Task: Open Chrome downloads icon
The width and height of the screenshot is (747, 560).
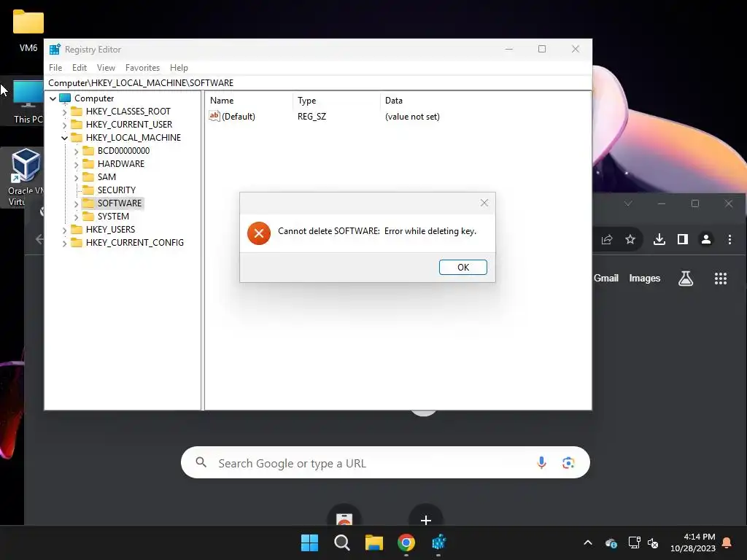Action: point(659,239)
